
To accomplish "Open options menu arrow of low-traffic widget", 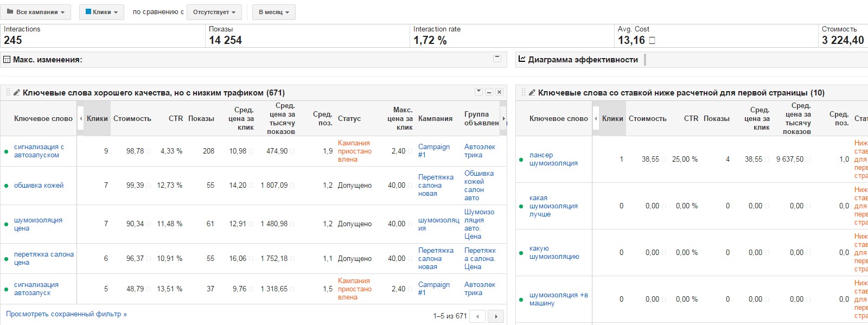I will 478,92.
